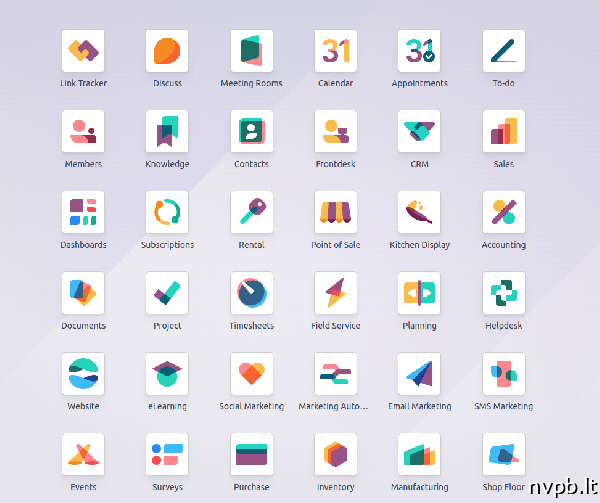Open the Members app
Viewport: 600px width, 503px height.
[83, 131]
